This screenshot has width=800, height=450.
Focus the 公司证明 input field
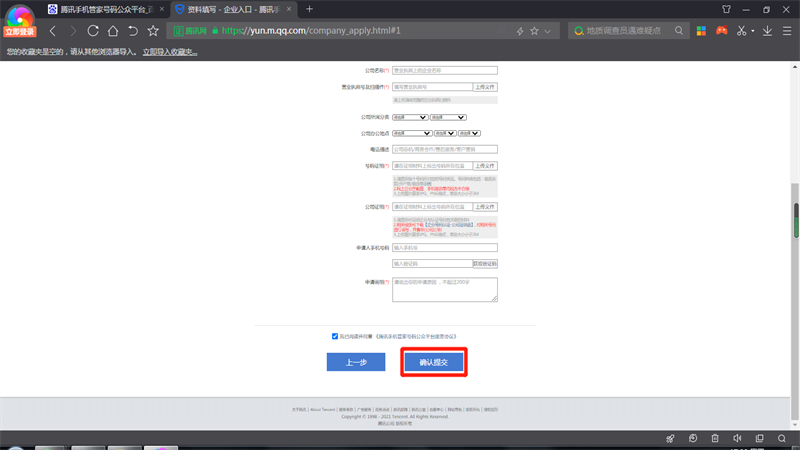click(432, 207)
